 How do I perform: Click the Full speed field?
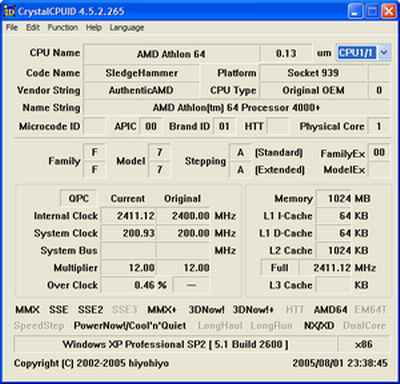tap(279, 268)
